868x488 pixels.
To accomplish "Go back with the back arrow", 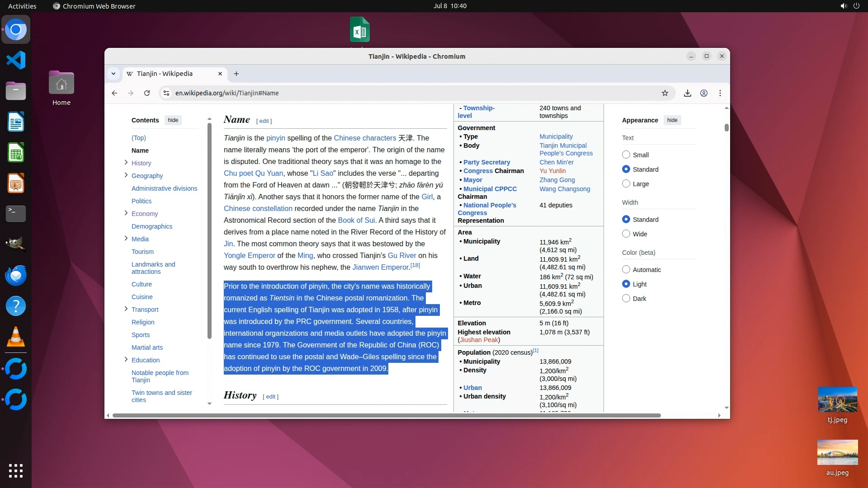I will tap(114, 93).
